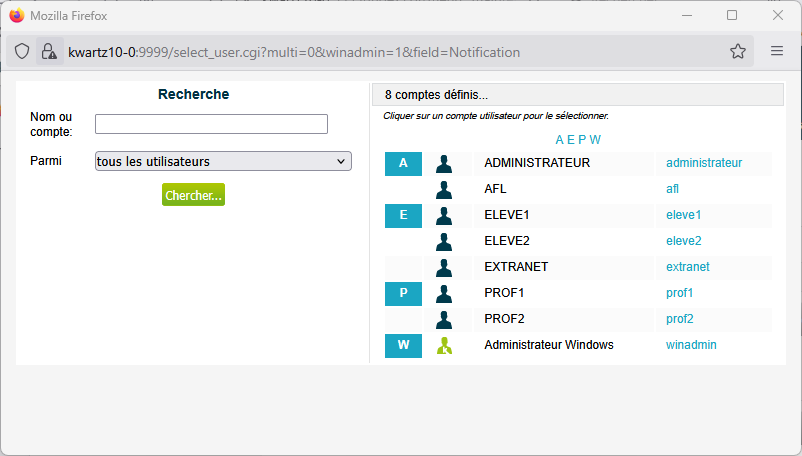
Task: Click the URL address bar text
Action: pyautogui.click(x=294, y=52)
